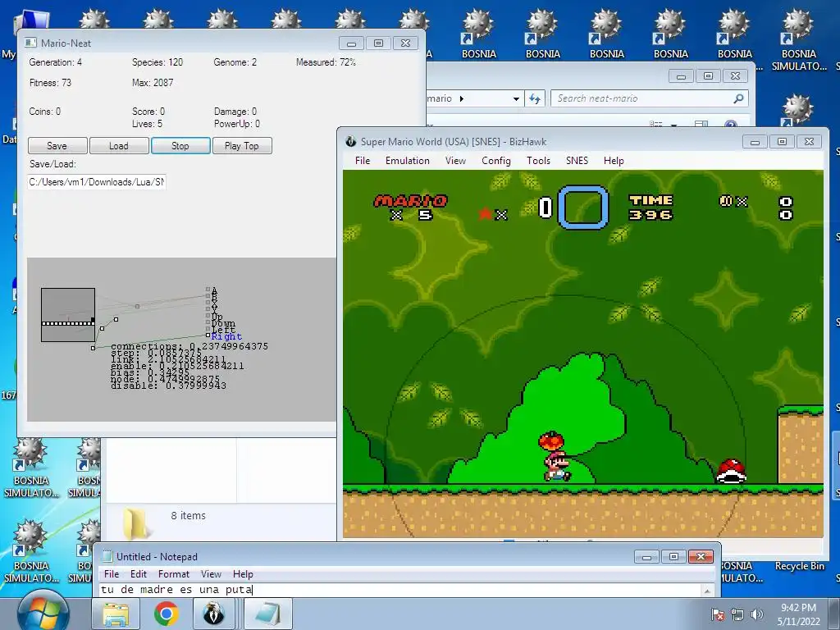
Task: Click the Notepad title bar icon
Action: pyautogui.click(x=107, y=557)
